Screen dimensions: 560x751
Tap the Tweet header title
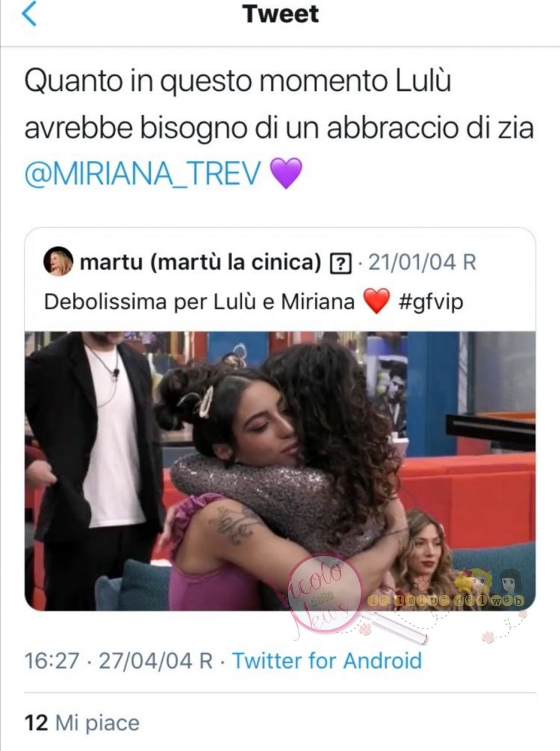280,14
